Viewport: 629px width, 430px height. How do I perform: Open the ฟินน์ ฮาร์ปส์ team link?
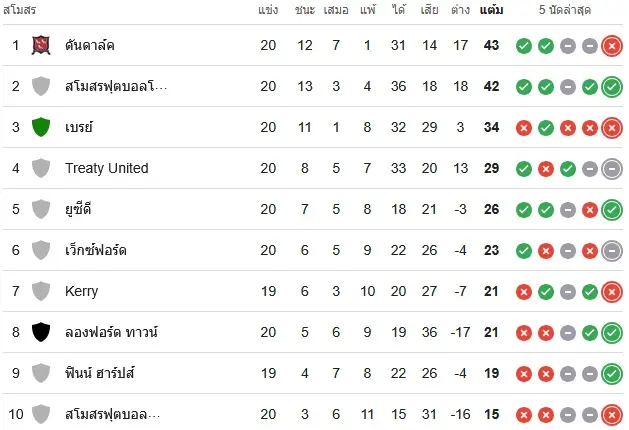click(100, 373)
